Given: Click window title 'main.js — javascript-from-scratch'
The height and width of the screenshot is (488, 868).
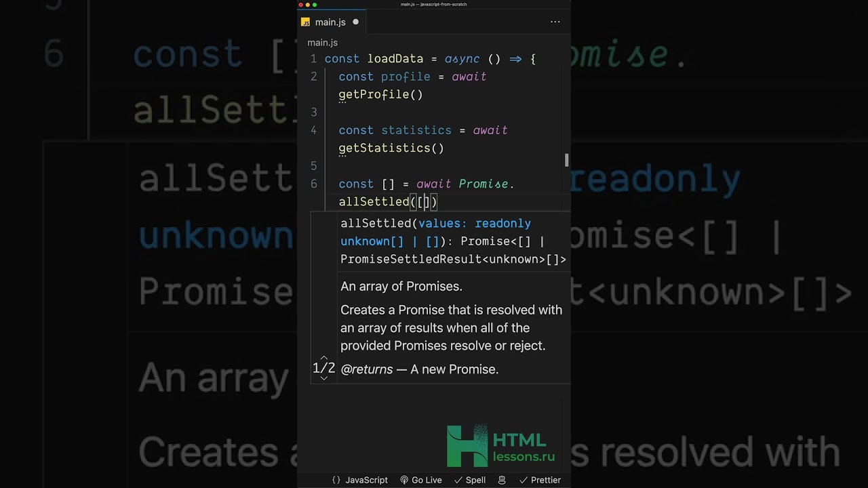Looking at the screenshot, I should pos(434,4).
